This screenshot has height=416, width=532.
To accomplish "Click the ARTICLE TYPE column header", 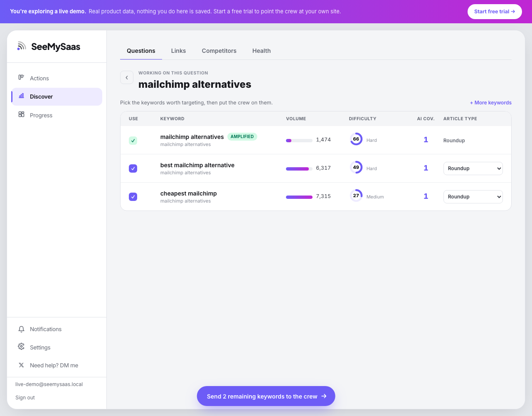I will [x=460, y=119].
